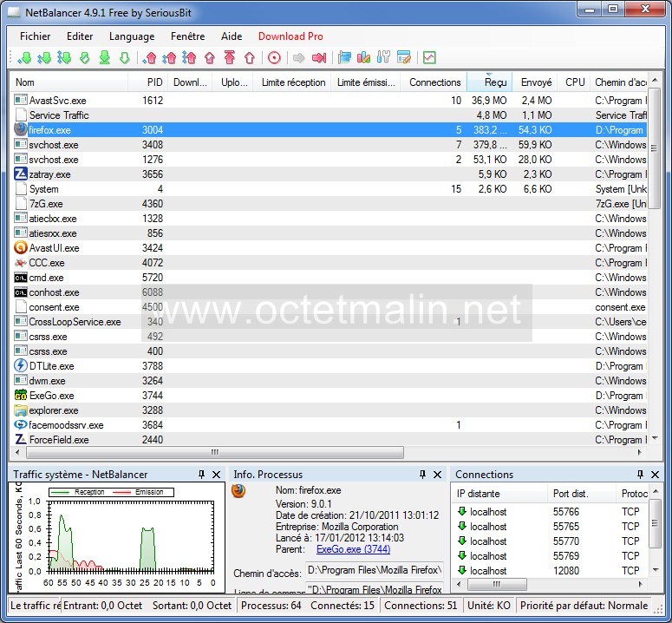Click red upload arrow with two dots
672x623 pixels.
tap(169, 57)
